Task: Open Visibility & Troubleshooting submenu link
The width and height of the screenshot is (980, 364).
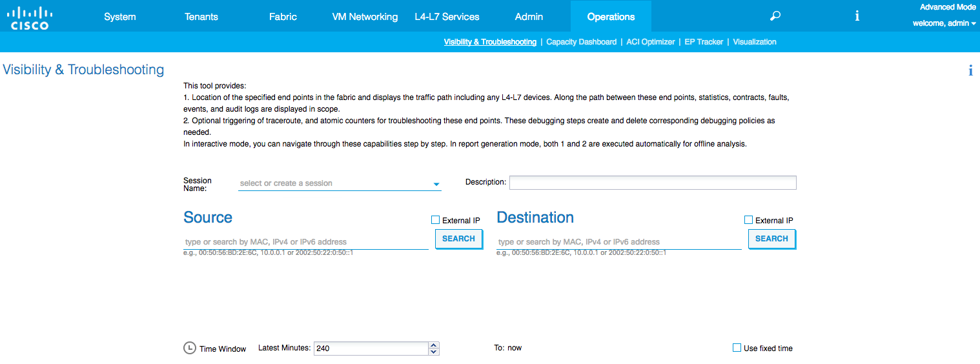Action: pos(490,42)
